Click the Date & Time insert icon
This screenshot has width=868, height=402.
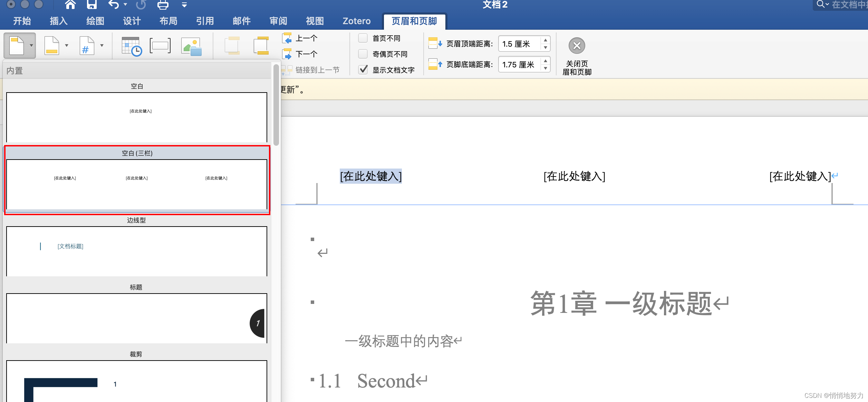[x=131, y=46]
